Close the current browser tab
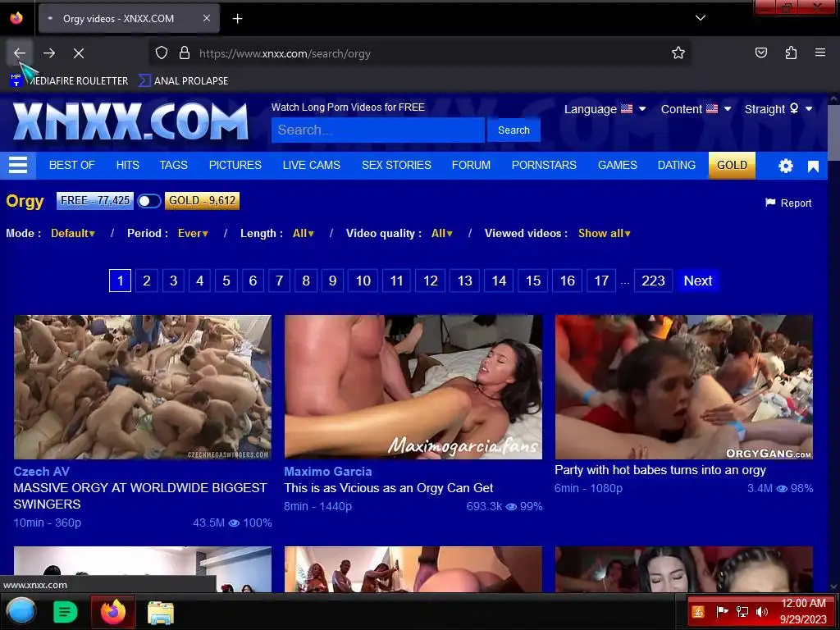The height and width of the screenshot is (630, 840). (206, 18)
